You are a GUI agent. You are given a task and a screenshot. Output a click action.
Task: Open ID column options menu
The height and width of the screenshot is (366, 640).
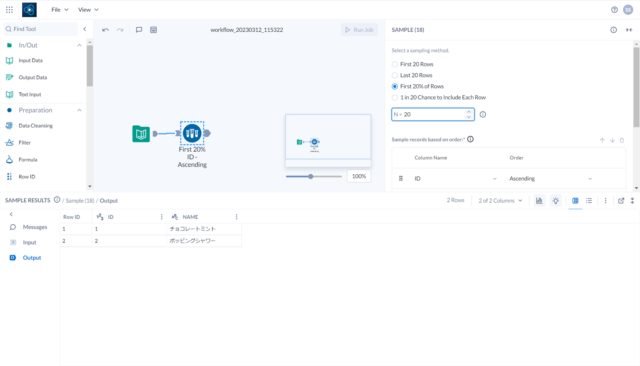[x=162, y=217]
